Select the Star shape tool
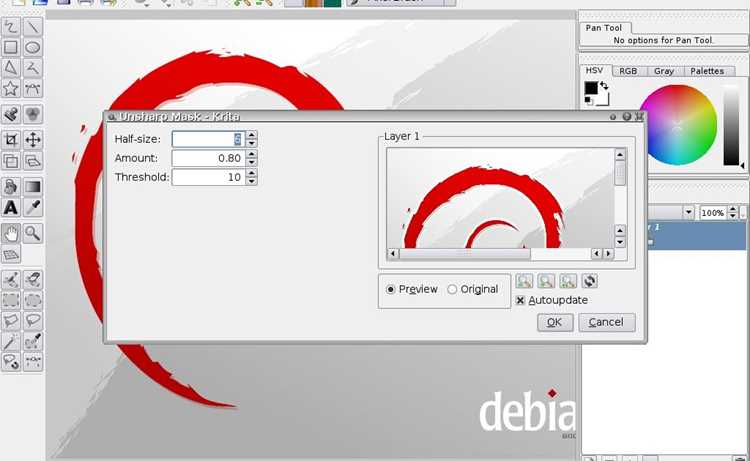 tap(11, 89)
